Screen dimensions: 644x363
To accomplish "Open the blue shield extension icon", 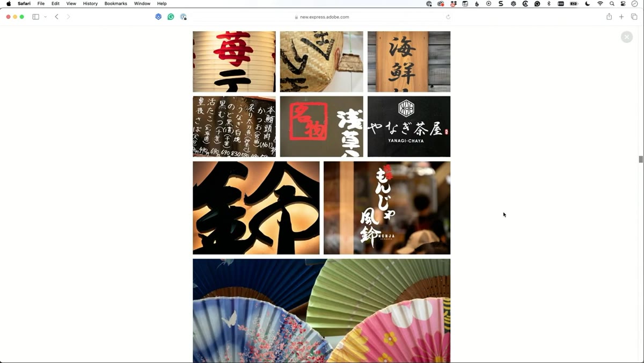I will 158,17.
